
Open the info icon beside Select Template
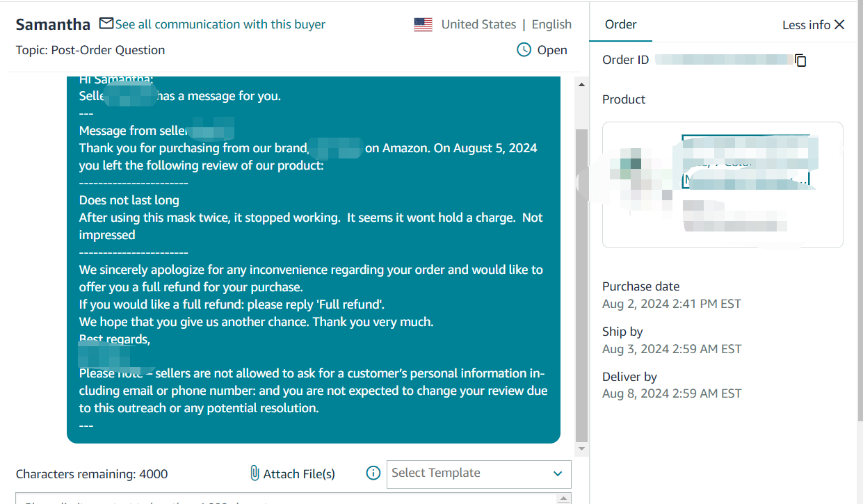tap(373, 473)
